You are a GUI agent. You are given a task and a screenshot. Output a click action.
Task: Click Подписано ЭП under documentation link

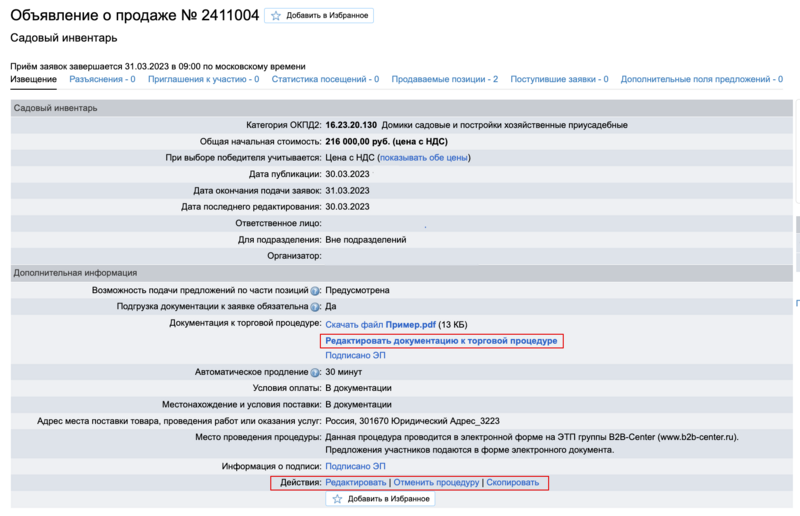(355, 356)
